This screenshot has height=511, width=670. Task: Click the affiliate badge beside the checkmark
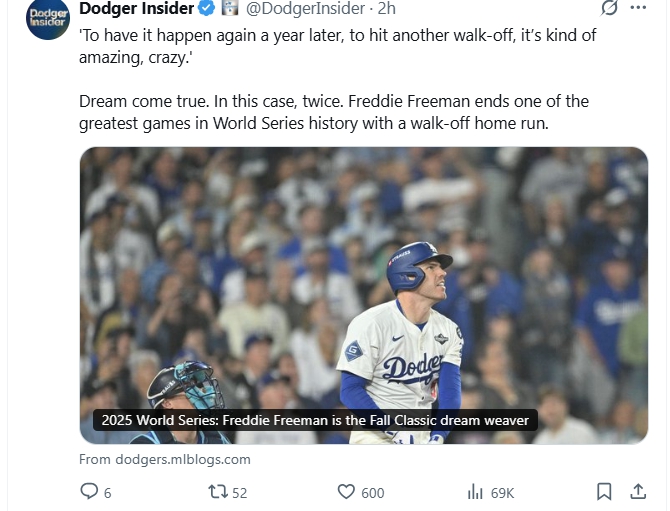229,8
